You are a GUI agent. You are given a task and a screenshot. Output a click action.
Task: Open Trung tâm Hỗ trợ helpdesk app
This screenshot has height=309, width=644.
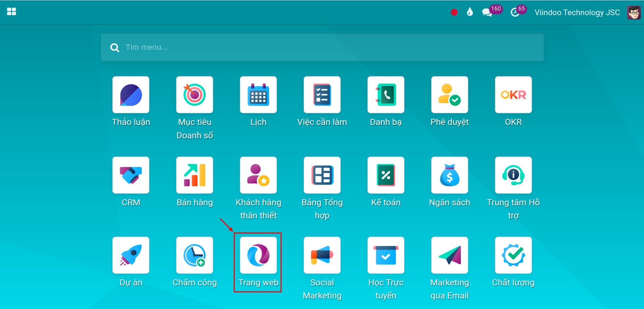(513, 175)
